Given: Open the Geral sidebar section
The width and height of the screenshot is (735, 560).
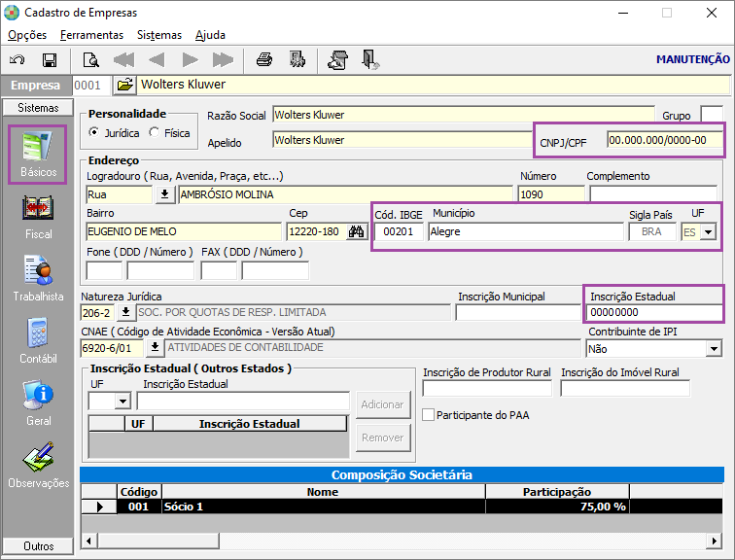Looking at the screenshot, I should 38,403.
